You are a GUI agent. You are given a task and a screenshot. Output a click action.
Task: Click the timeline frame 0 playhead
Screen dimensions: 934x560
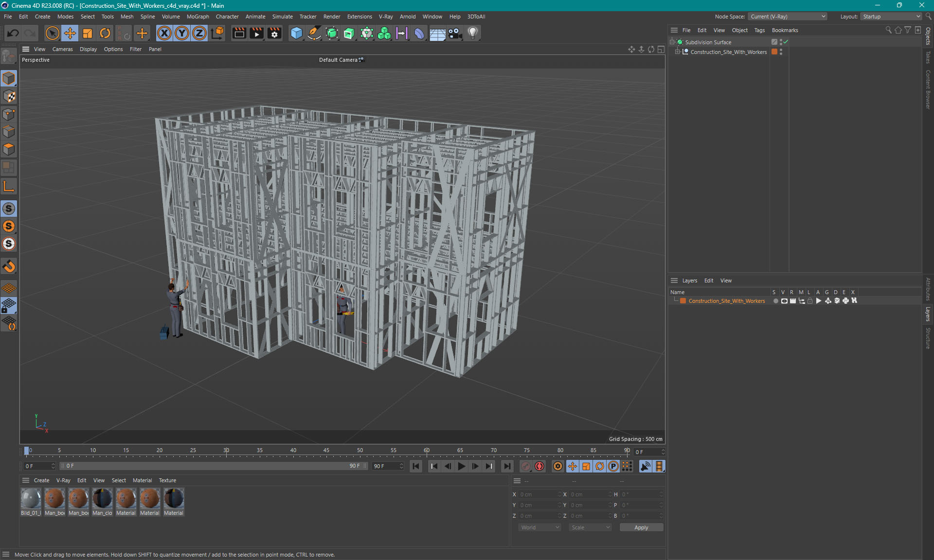27,451
